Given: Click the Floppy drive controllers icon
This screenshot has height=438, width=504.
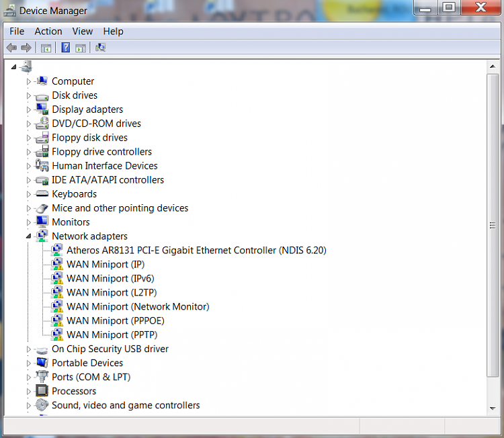Looking at the screenshot, I should (x=42, y=152).
